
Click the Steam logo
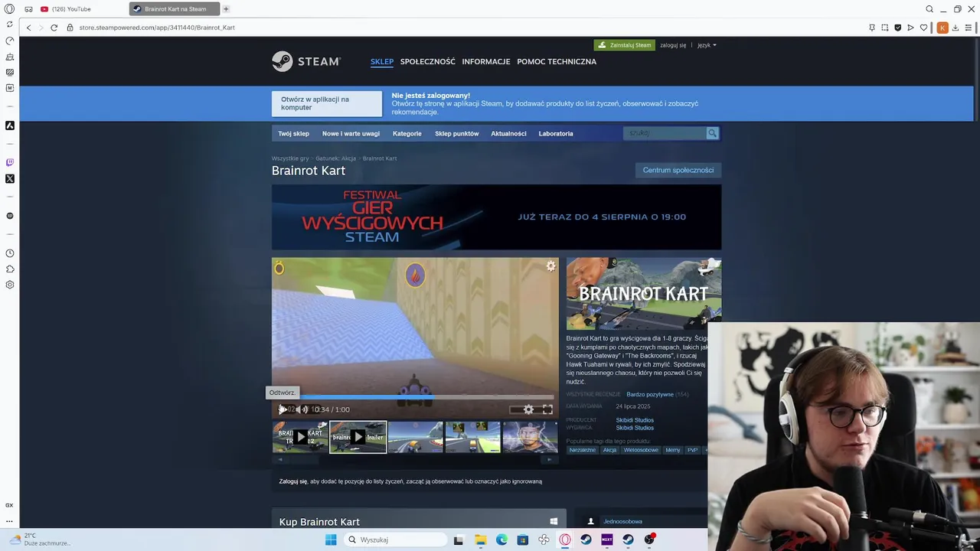pos(306,61)
